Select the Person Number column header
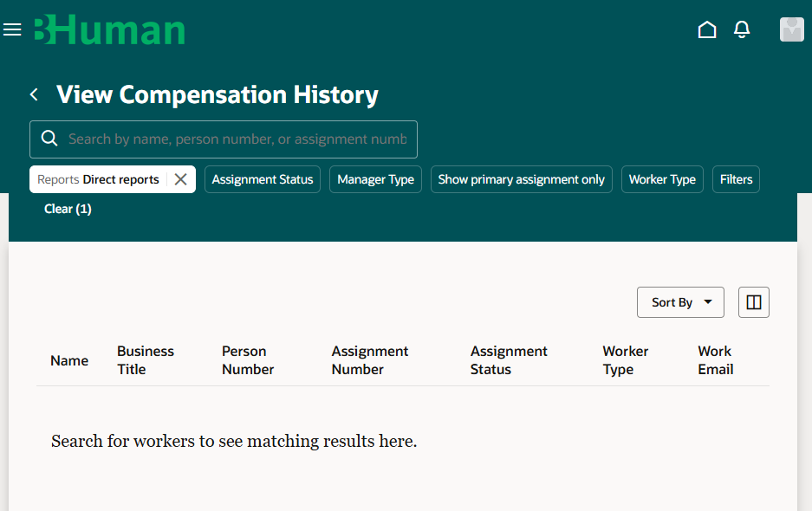812x511 pixels. click(x=248, y=360)
